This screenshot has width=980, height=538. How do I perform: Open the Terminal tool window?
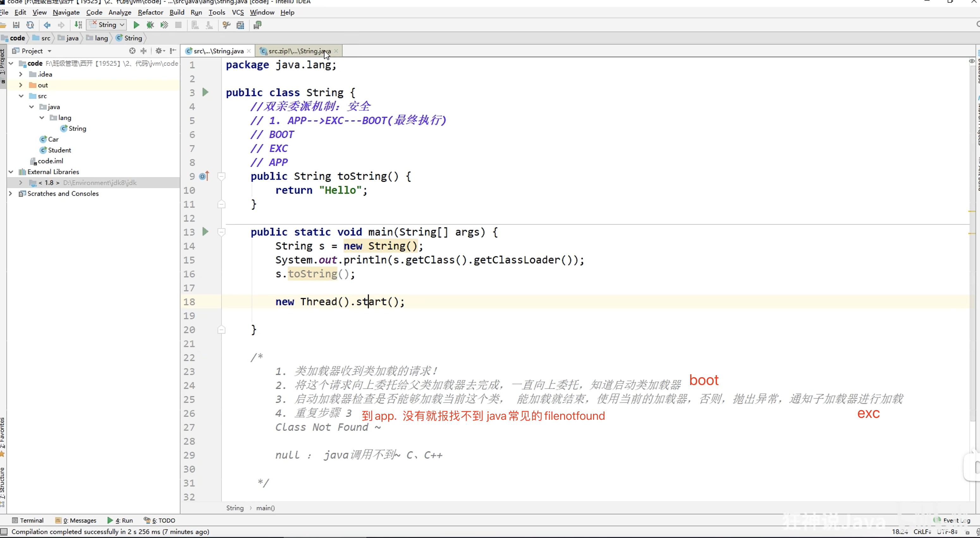(28, 520)
